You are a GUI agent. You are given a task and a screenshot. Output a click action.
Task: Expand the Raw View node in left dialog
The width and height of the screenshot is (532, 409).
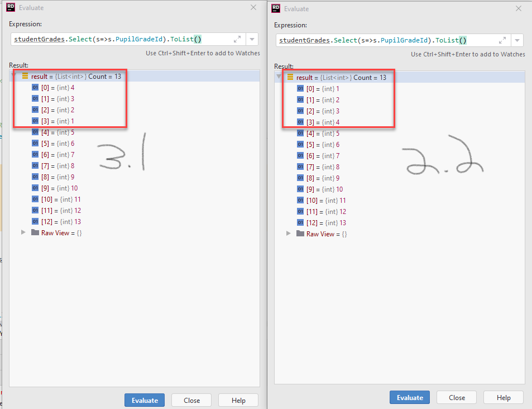pyautogui.click(x=22, y=232)
